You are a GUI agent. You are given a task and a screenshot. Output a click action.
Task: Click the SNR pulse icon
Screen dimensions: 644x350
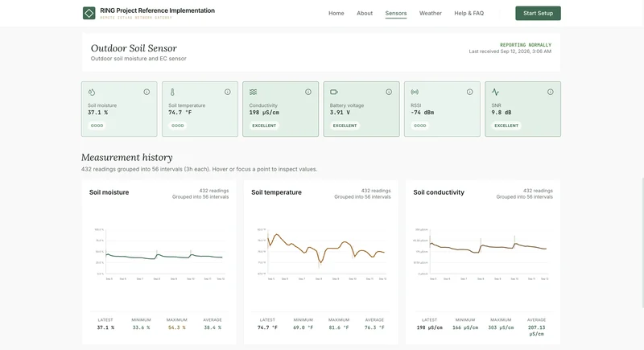495,92
